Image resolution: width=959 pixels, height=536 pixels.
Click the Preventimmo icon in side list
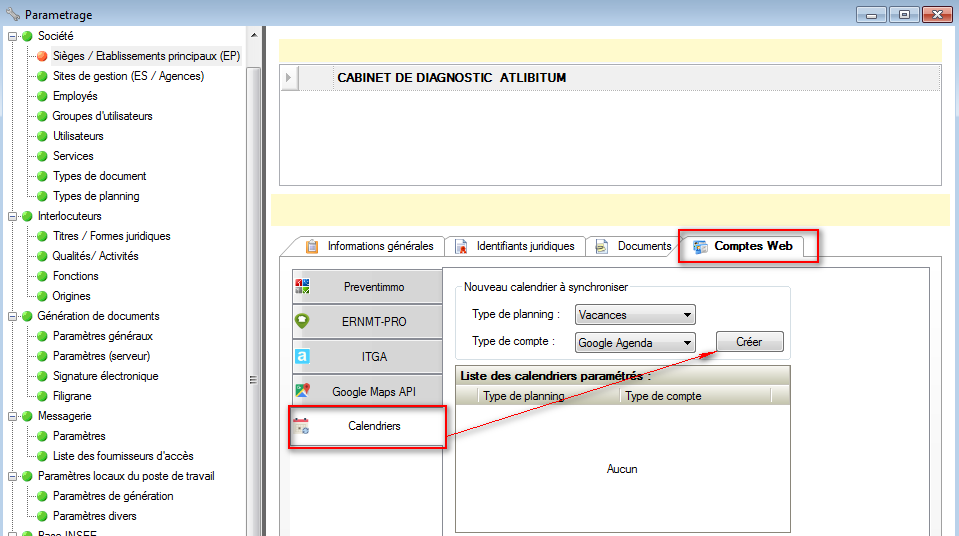(x=302, y=286)
